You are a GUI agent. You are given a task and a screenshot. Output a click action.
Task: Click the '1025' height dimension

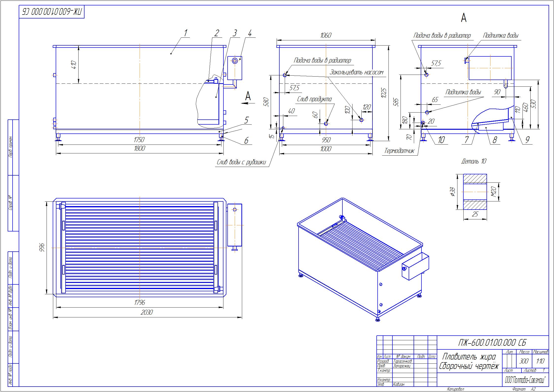point(384,93)
